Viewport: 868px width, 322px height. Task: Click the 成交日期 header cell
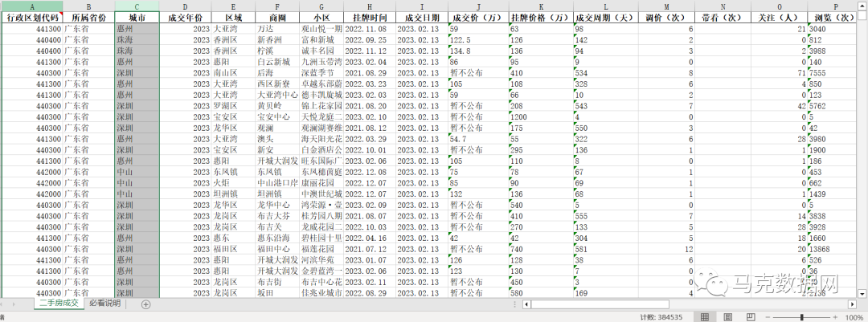tap(422, 17)
